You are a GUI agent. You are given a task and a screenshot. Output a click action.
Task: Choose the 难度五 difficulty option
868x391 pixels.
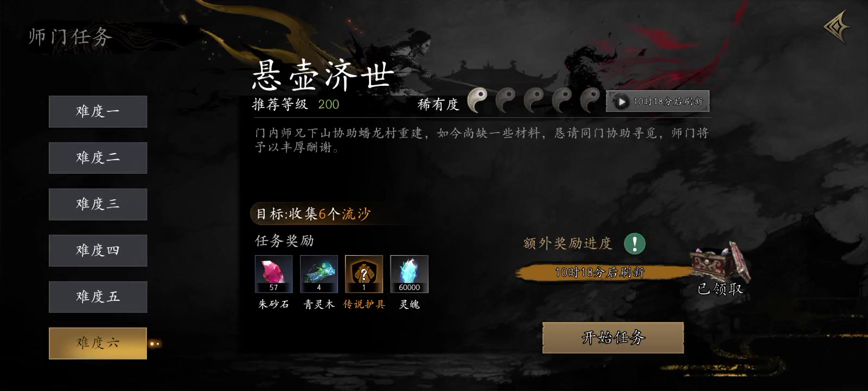[98, 297]
